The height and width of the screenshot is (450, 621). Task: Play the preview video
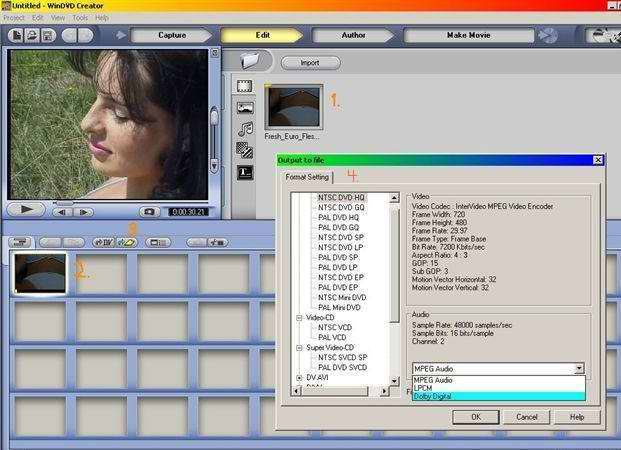click(26, 209)
